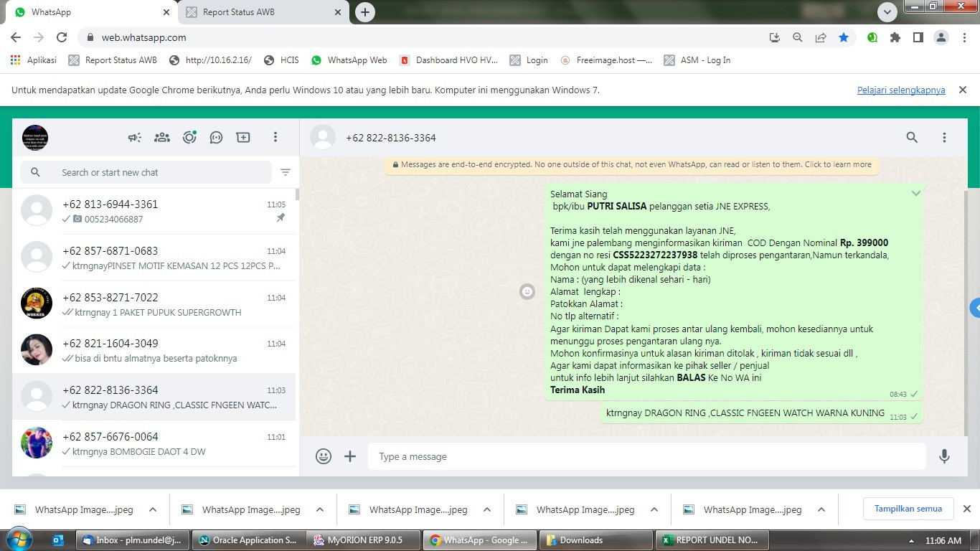Show hidden system tray icons
Screen dimensions: 980x551
click(911, 541)
